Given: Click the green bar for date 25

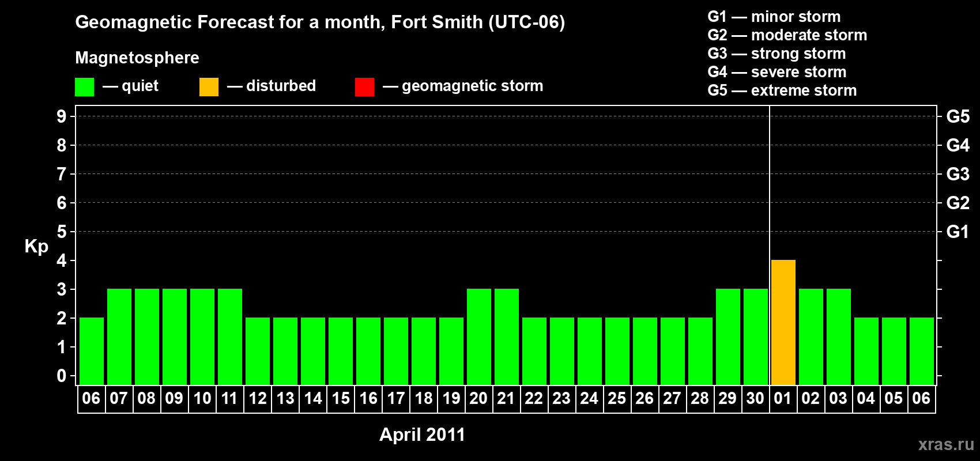Looking at the screenshot, I should coord(617,351).
